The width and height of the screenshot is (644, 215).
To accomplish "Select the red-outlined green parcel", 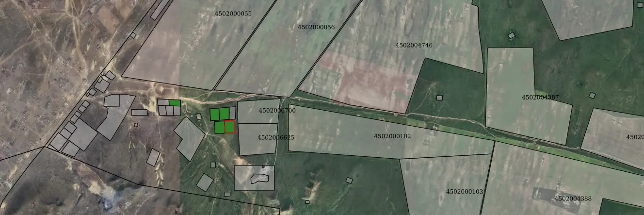I will pos(229,127).
